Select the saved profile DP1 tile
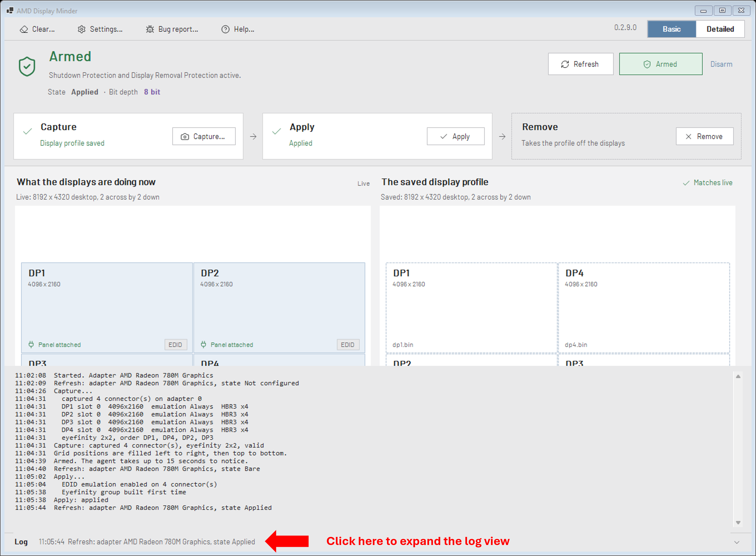Screen dimensions: 756x556 (471, 308)
